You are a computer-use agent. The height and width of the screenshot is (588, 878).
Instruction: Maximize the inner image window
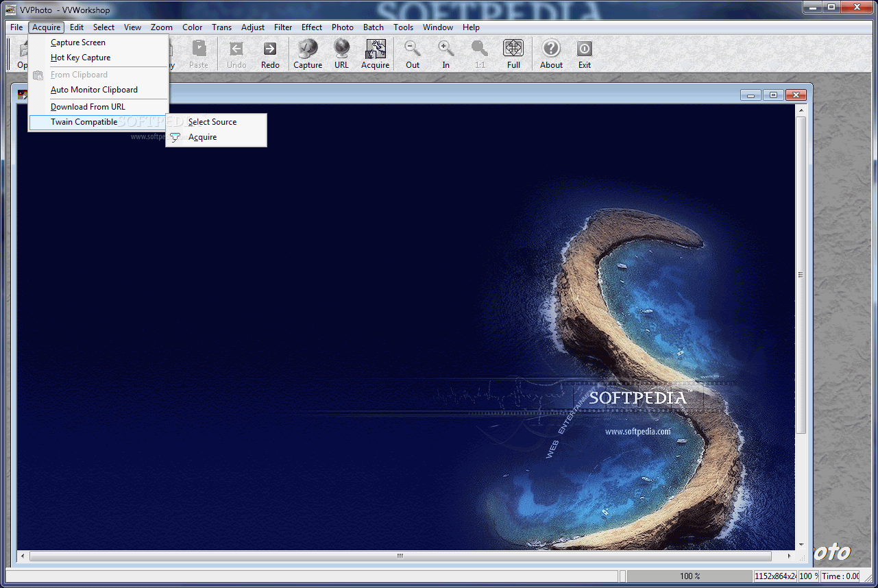tap(773, 95)
